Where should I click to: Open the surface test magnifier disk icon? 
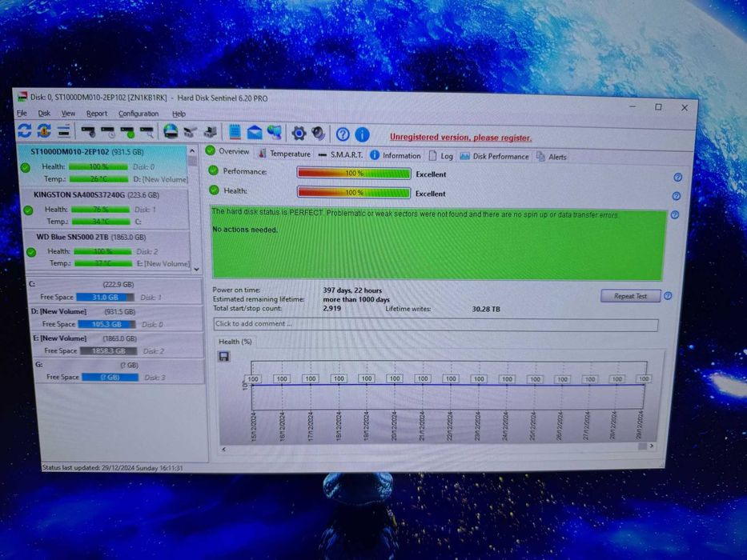click(x=147, y=132)
